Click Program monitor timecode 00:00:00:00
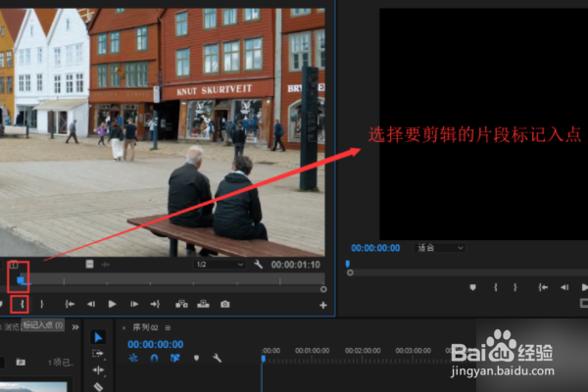The width and height of the screenshot is (588, 392). (375, 248)
